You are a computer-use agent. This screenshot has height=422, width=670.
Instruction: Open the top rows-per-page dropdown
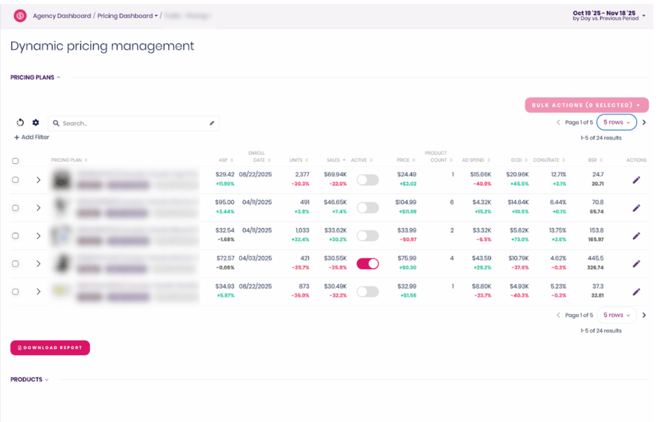tap(616, 122)
